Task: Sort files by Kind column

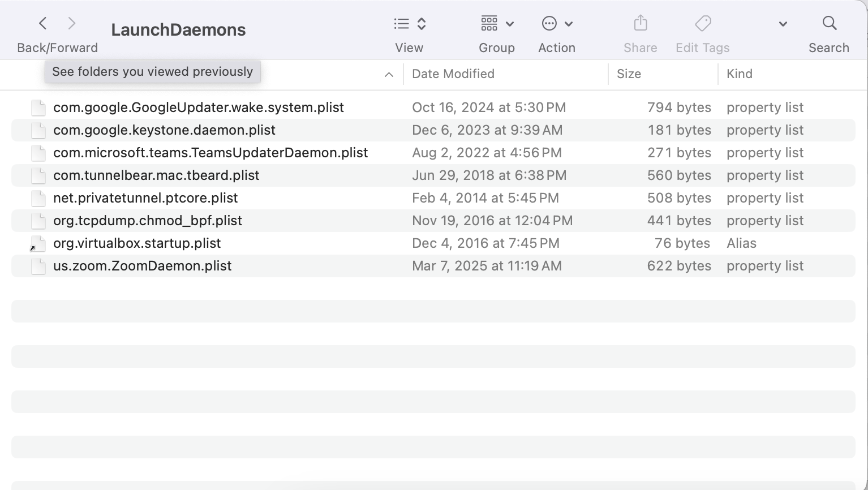Action: [x=740, y=74]
